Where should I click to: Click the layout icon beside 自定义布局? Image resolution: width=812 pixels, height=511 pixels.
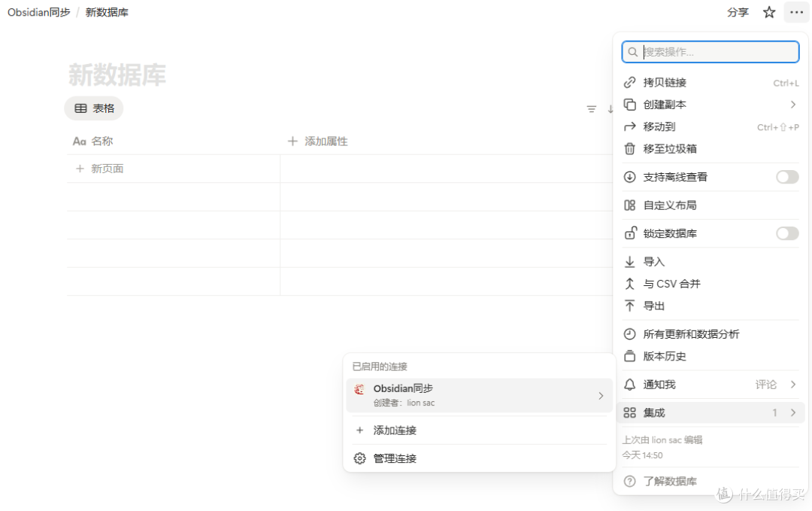[x=630, y=205]
